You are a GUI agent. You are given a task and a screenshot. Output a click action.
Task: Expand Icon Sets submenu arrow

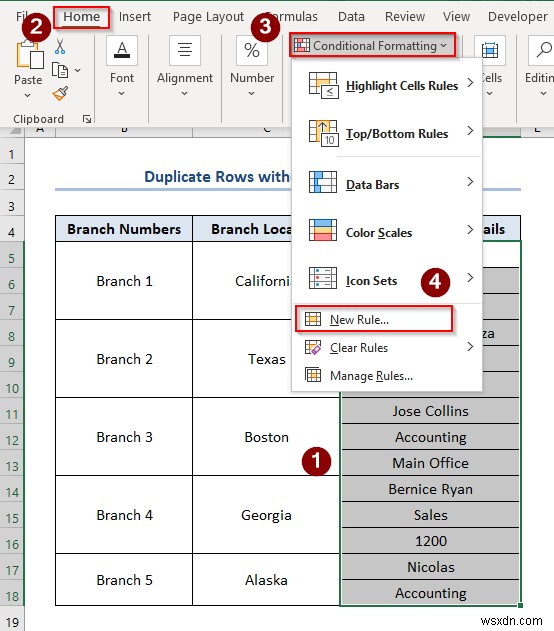tap(470, 277)
